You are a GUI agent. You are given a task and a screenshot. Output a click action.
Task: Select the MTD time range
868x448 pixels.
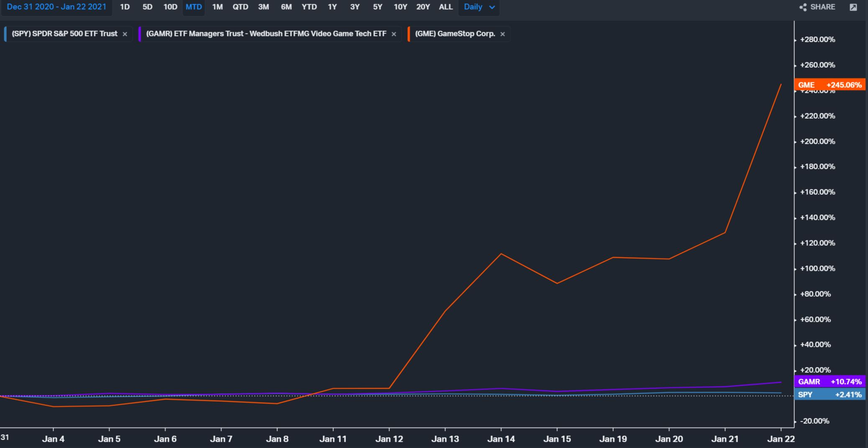pos(194,7)
